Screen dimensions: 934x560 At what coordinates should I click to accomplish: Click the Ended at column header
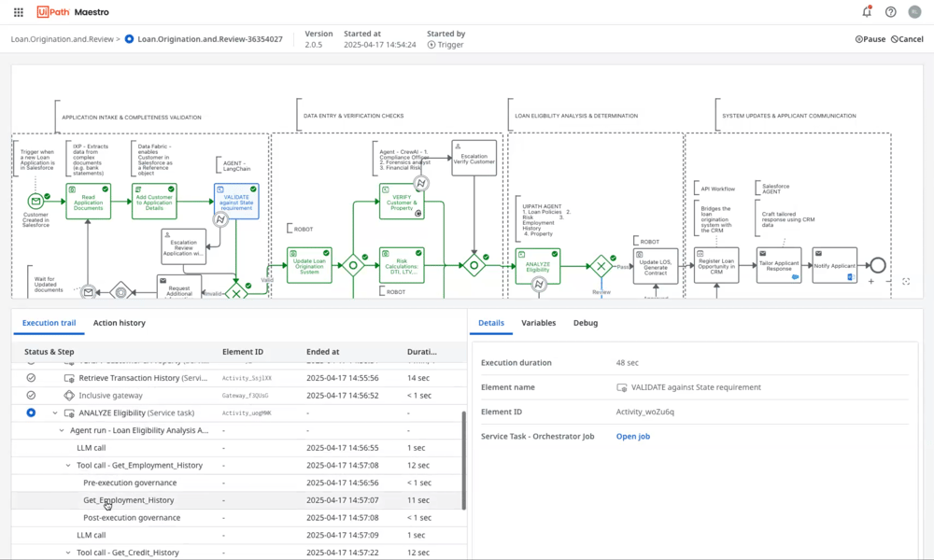[323, 352]
